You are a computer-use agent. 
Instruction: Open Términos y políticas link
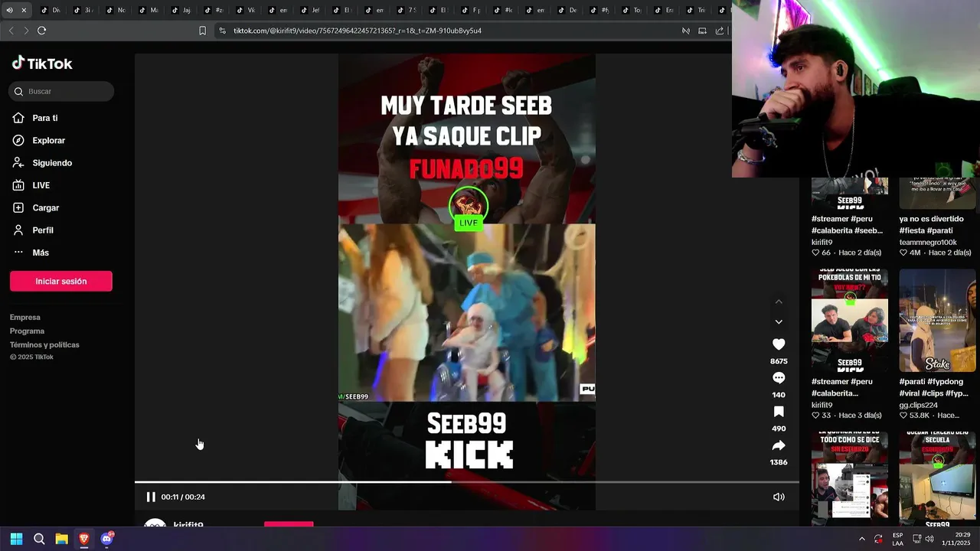coord(44,344)
